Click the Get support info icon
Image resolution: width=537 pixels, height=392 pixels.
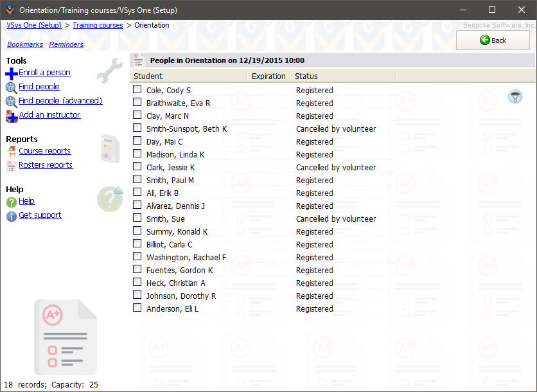(x=11, y=216)
